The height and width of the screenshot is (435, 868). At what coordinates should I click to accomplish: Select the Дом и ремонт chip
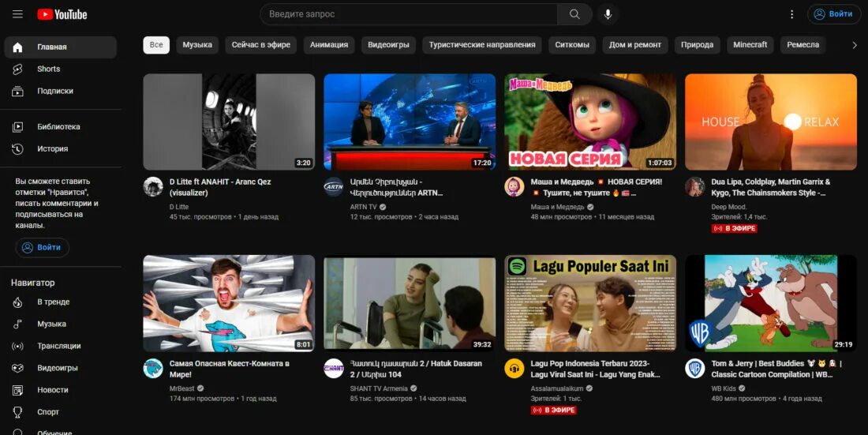[x=635, y=45]
